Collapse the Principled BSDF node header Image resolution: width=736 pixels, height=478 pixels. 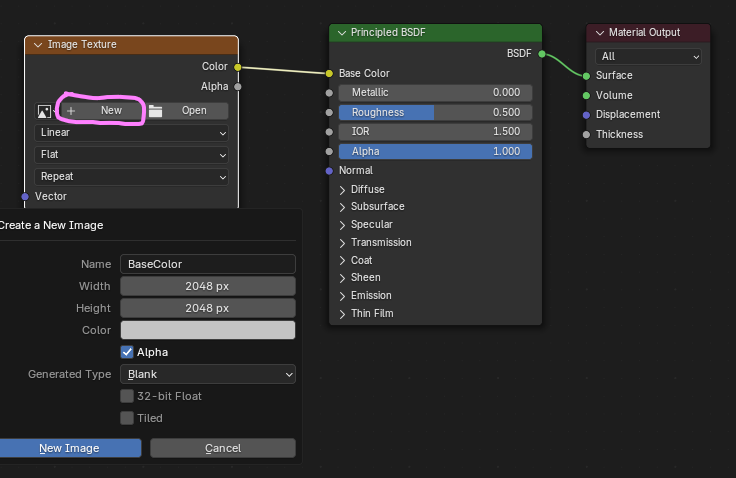342,33
